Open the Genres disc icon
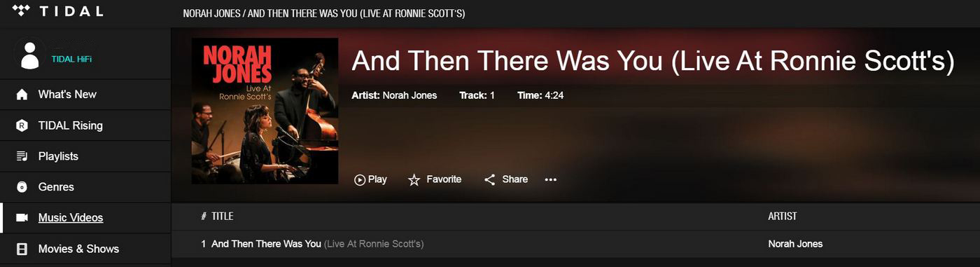 click(22, 187)
